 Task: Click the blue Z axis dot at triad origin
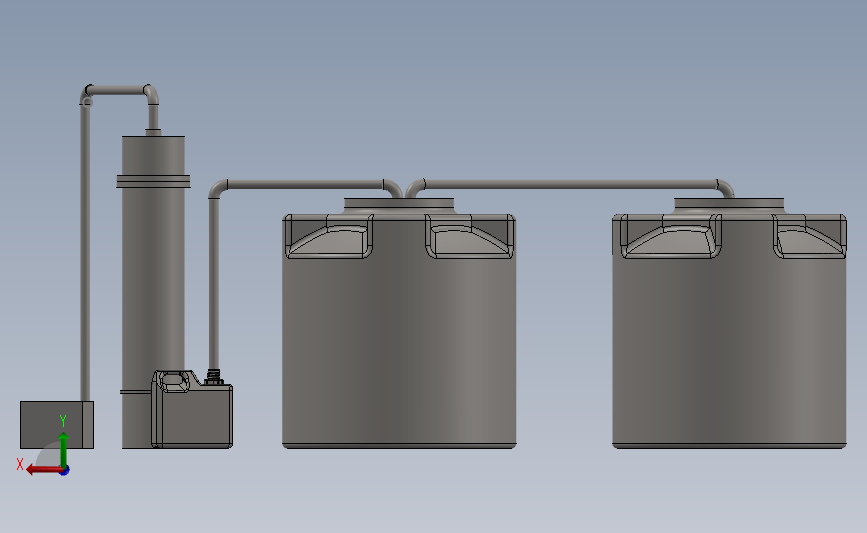(65, 471)
